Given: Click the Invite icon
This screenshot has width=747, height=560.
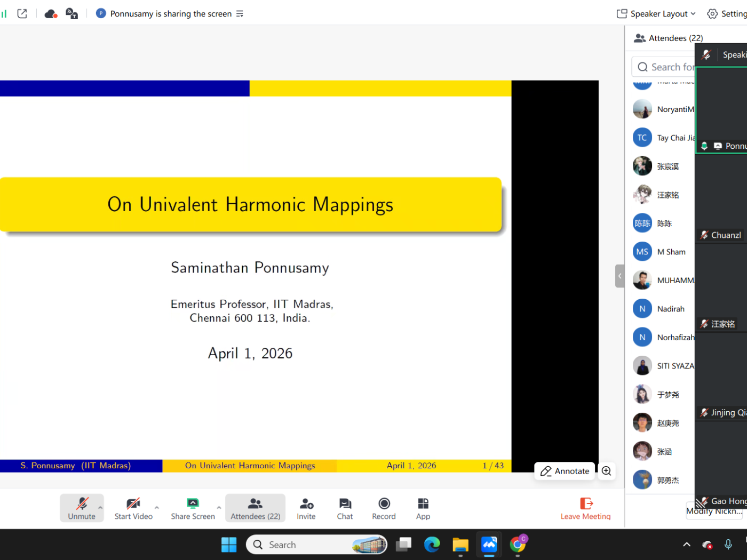Looking at the screenshot, I should click(306, 508).
